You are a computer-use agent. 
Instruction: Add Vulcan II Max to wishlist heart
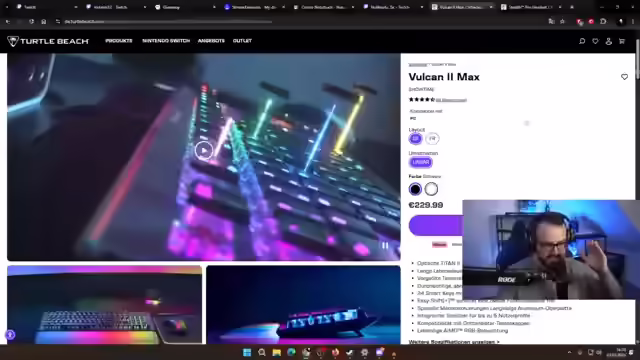pos(624,77)
